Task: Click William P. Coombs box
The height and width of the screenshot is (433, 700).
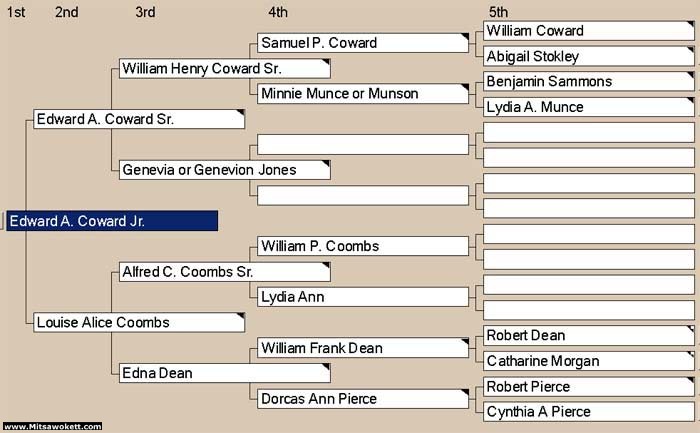Action: coord(363,246)
